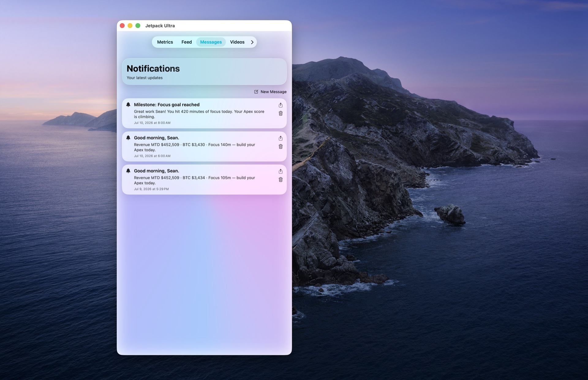Show more tabs with the chevron arrow
This screenshot has width=588, height=380.
tap(252, 42)
